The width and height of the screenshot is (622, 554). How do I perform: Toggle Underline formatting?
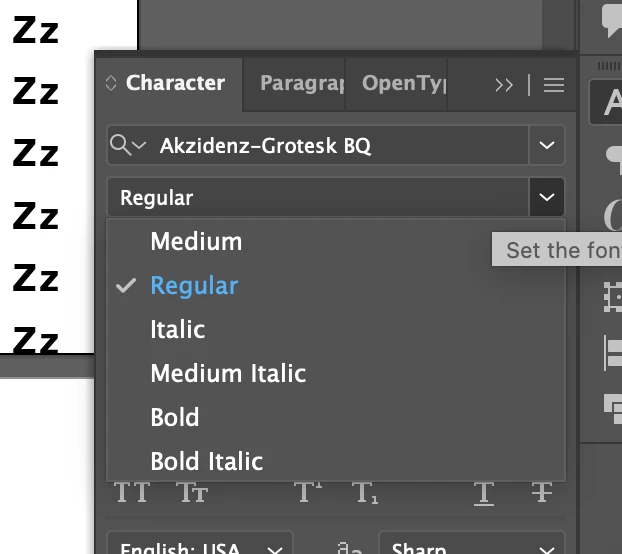pyautogui.click(x=484, y=494)
